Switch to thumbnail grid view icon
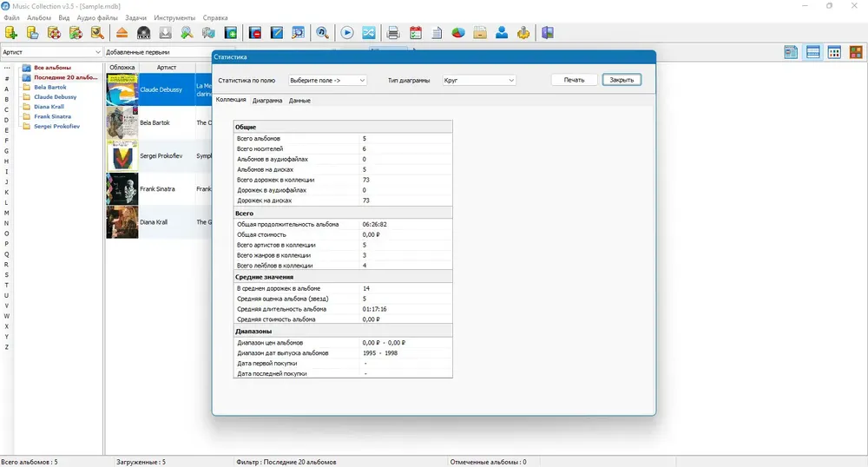 (x=834, y=53)
